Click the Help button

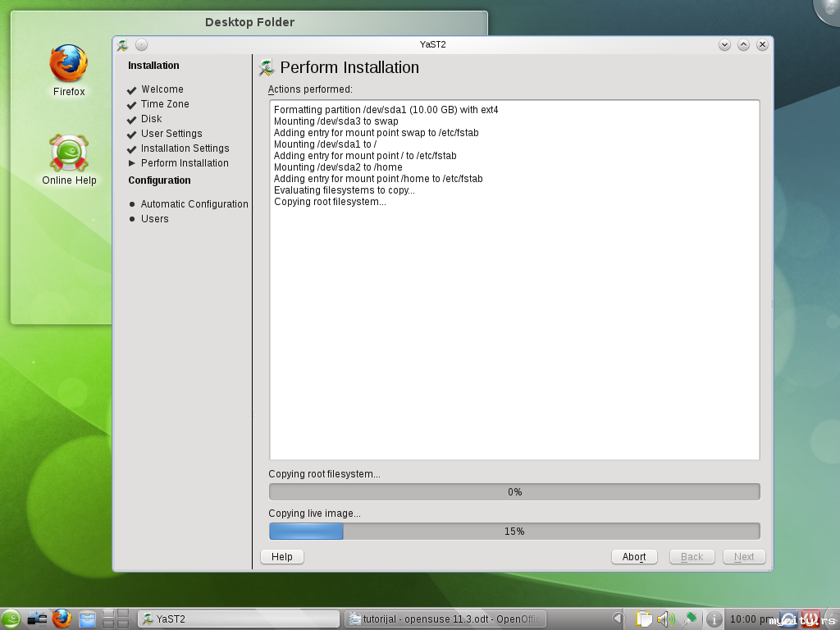(281, 556)
